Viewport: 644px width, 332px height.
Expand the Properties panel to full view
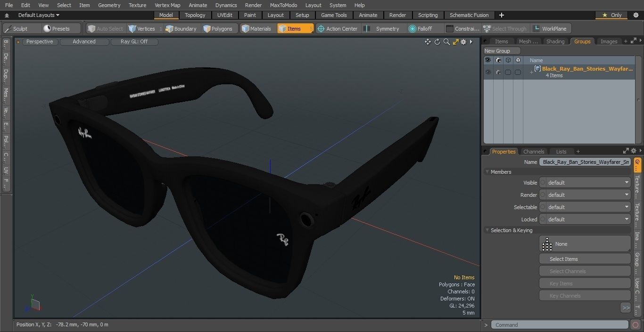coord(626,151)
